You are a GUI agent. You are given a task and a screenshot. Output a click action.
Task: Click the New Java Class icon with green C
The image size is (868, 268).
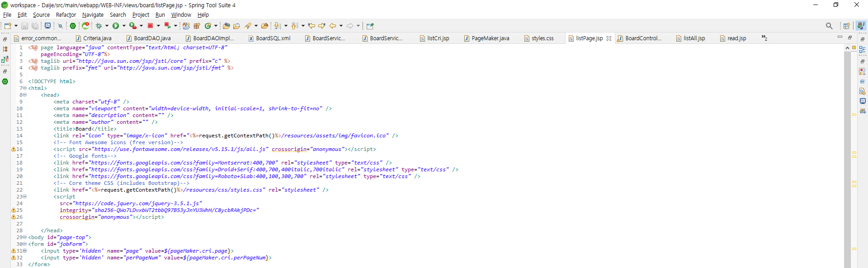tap(208, 26)
